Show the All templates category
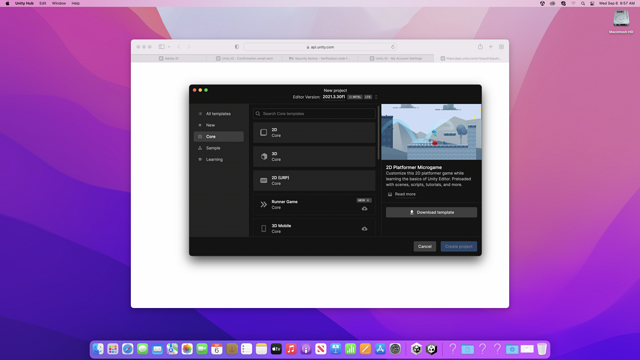 coord(219,114)
